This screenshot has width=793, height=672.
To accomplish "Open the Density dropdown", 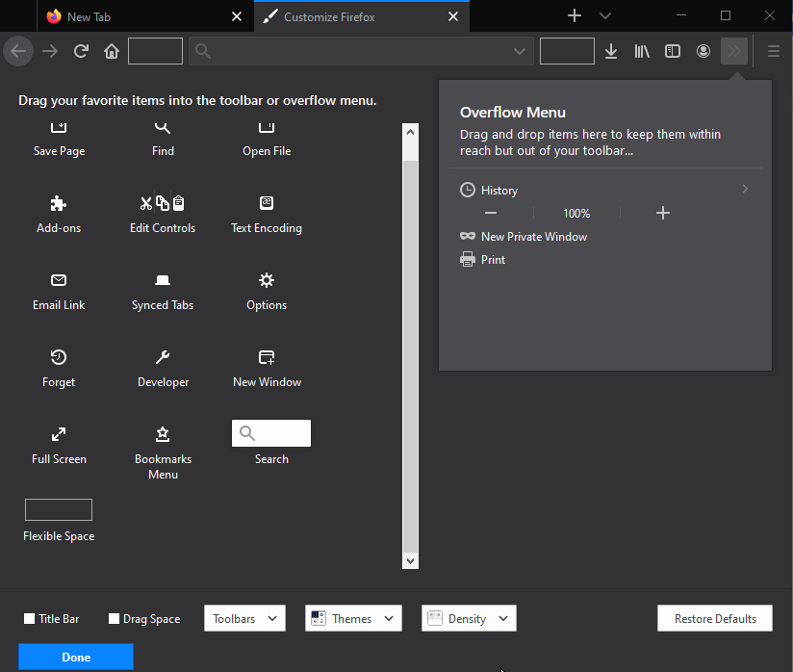I will 469,618.
